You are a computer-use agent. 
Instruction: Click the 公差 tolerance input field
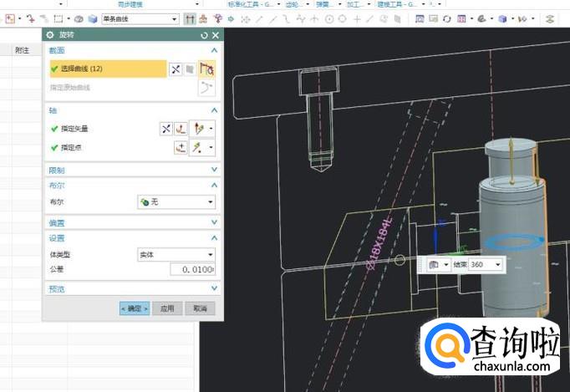click(193, 269)
